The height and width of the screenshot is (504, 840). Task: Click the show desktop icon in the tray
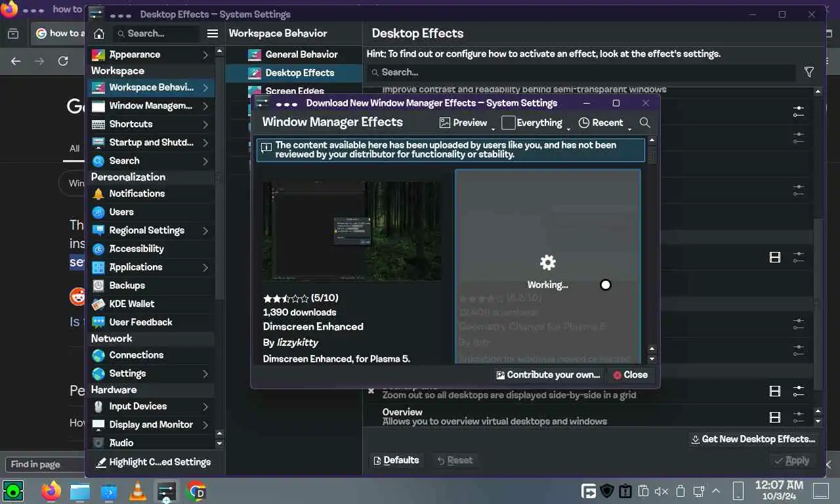pyautogui.click(x=821, y=490)
